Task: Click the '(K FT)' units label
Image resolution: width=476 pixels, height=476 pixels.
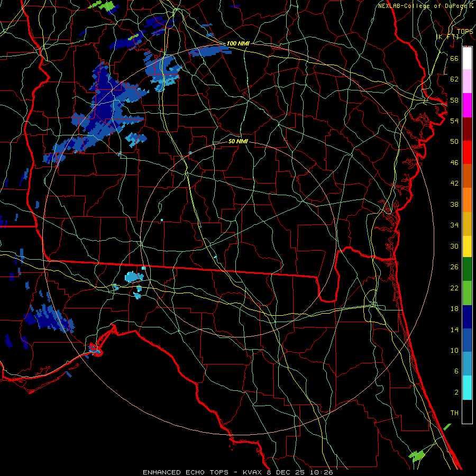Action: 447,36
